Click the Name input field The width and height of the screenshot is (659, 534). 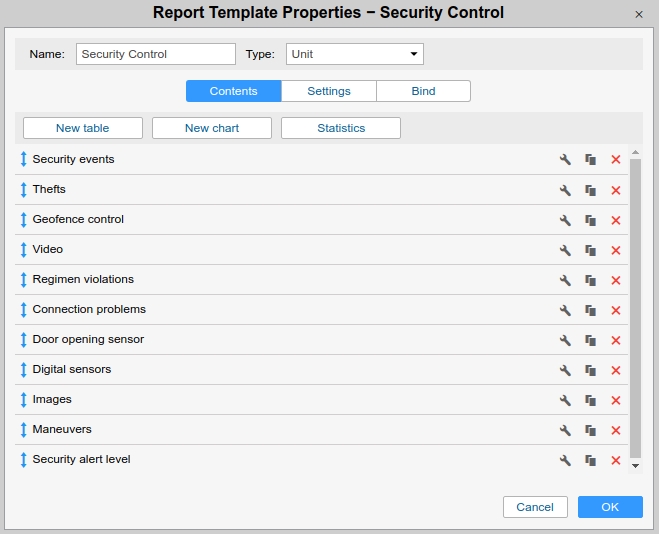(155, 54)
